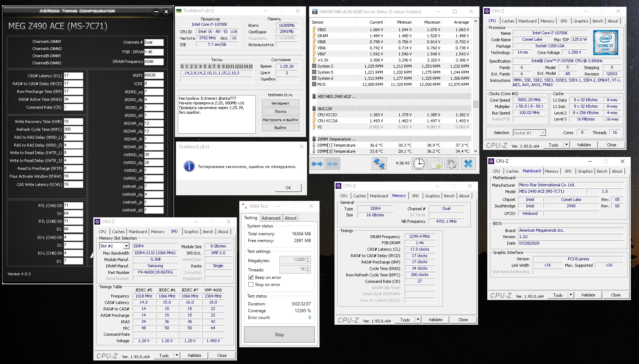Click the RAM Test title bar app icon
This screenshot has width=639, height=364.
245,206
